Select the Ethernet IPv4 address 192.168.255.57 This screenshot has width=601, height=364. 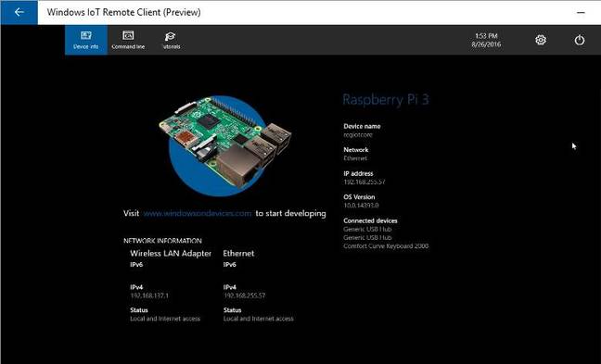[x=244, y=295]
